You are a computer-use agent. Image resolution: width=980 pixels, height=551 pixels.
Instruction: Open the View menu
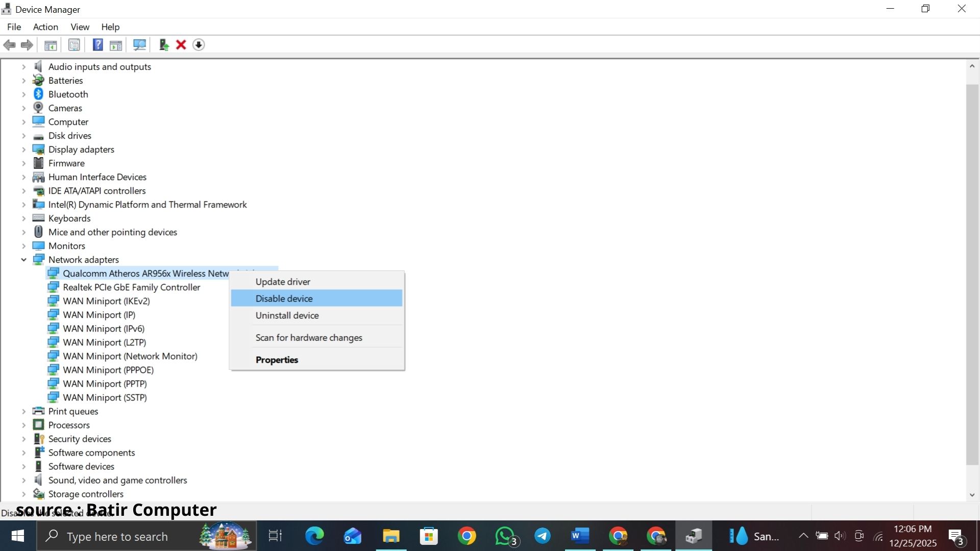[80, 27]
